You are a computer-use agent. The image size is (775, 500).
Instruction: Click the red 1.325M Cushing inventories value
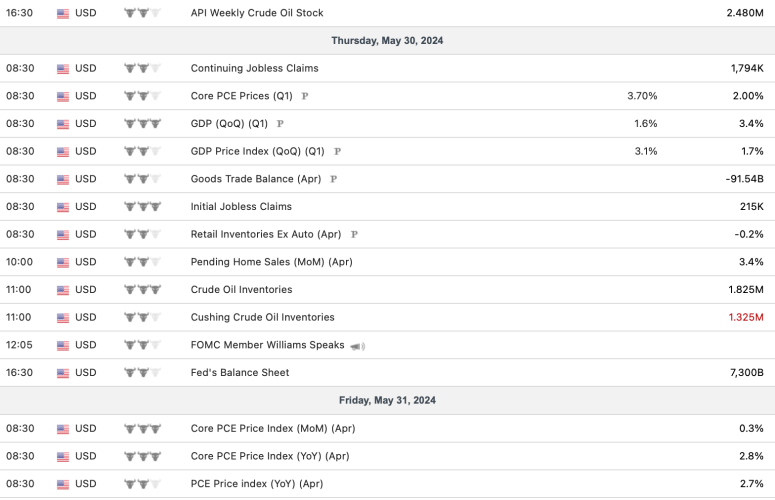745,317
